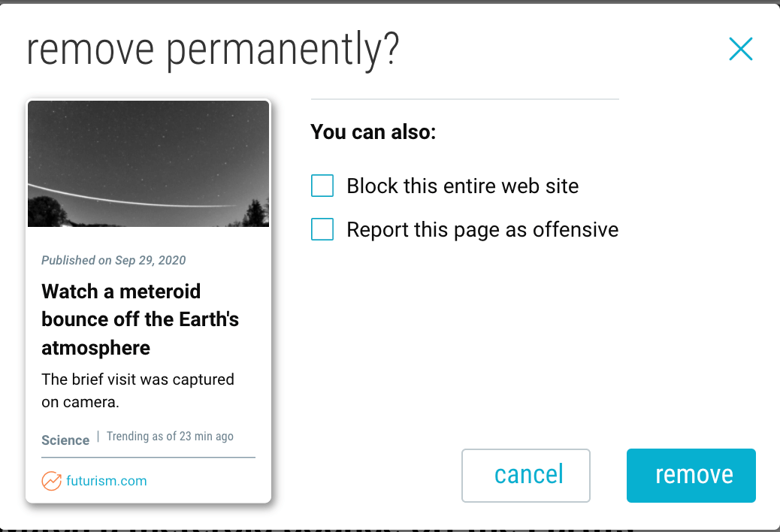The height and width of the screenshot is (532, 780).
Task: Enable Block this entire web site checkbox
Action: (x=322, y=186)
